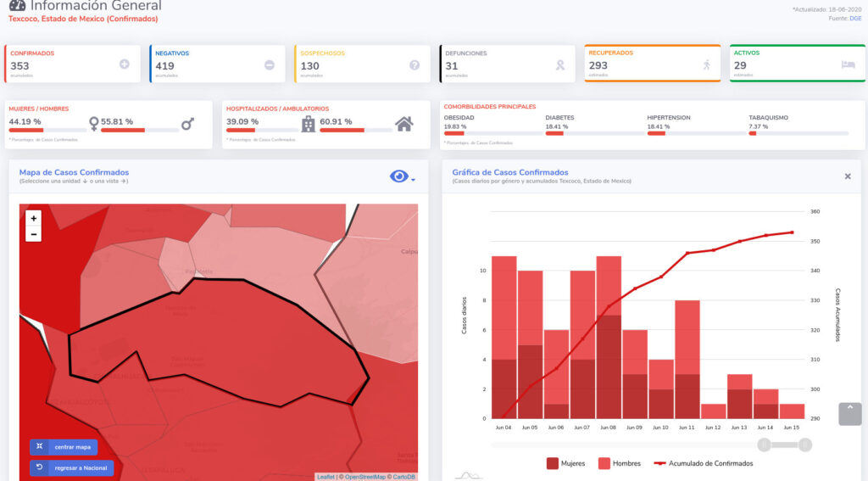Click the bed icon in Activos card

pyautogui.click(x=848, y=64)
